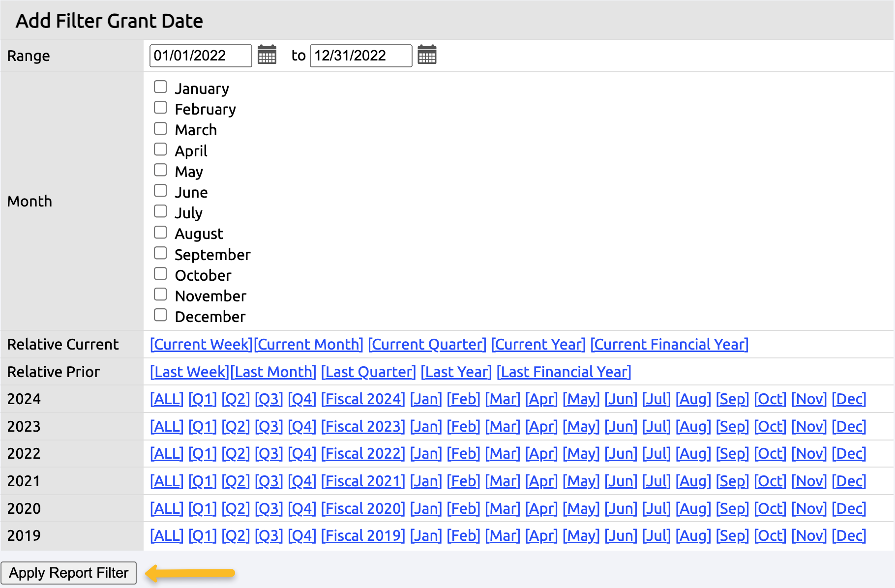Viewport: 895px width, 588px height.
Task: Open the start date calendar picker
Action: click(267, 55)
